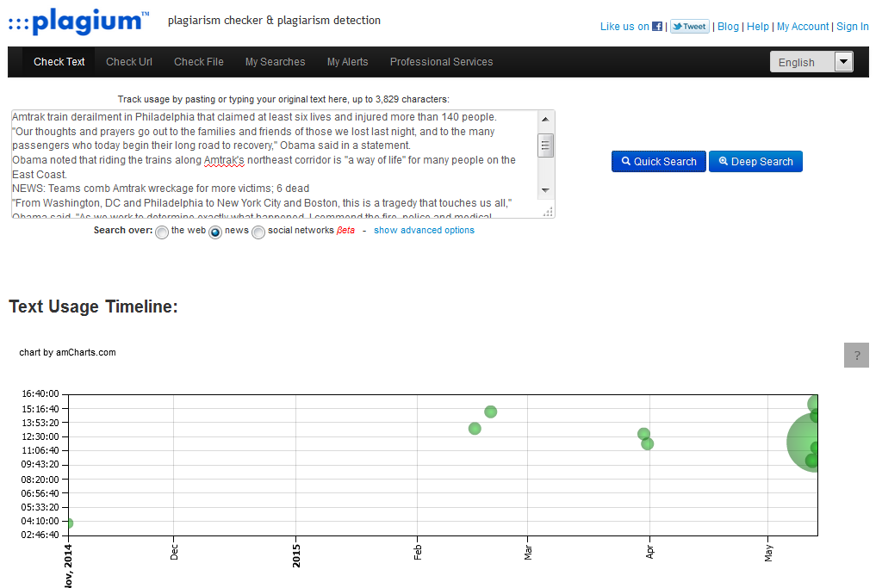Select the web search option
This screenshot has height=588, width=882.
point(162,232)
